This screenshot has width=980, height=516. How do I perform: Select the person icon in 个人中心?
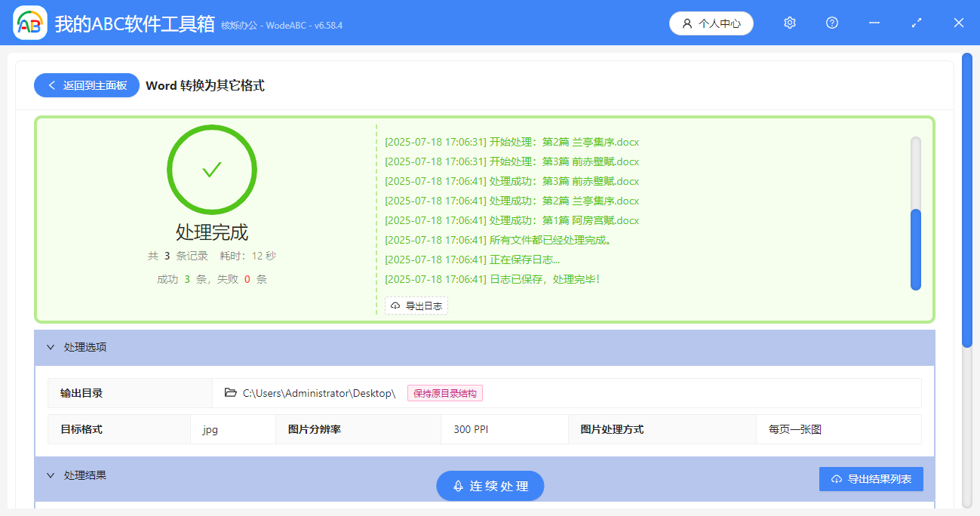click(x=687, y=23)
